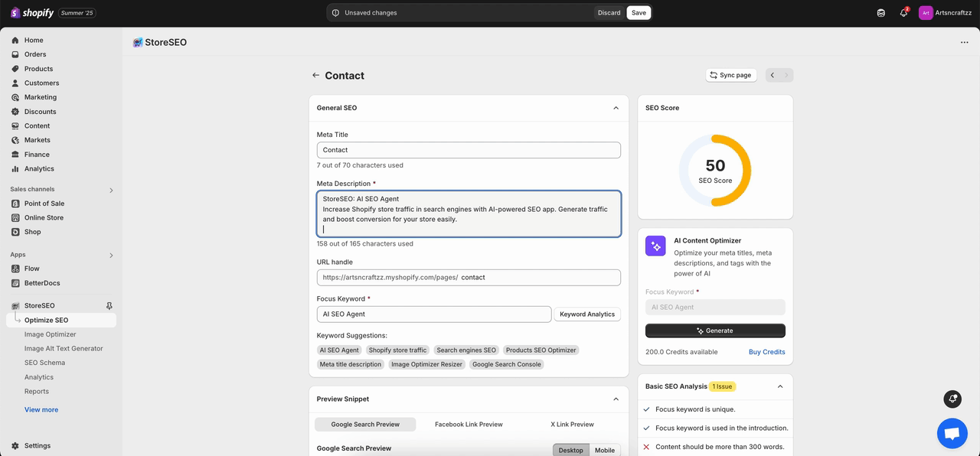Click the Sync page button
This screenshot has width=980, height=456.
(731, 75)
